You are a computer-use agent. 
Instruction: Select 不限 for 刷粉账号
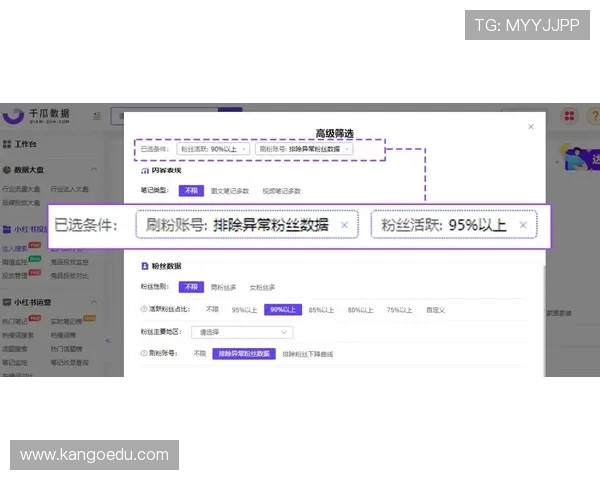[200, 354]
